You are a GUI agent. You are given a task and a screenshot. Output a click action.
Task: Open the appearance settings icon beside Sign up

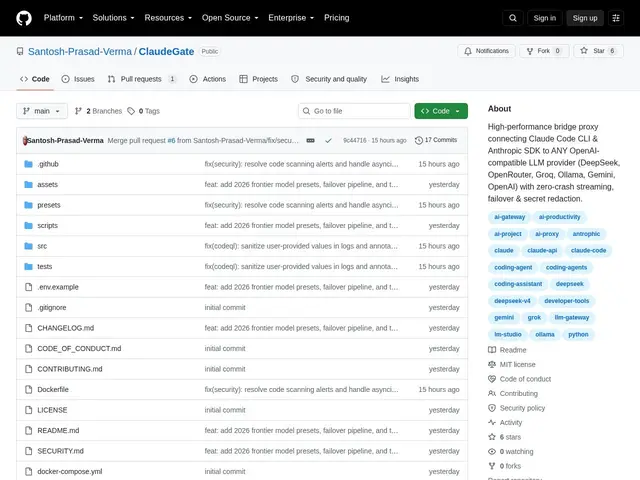[x=616, y=18]
